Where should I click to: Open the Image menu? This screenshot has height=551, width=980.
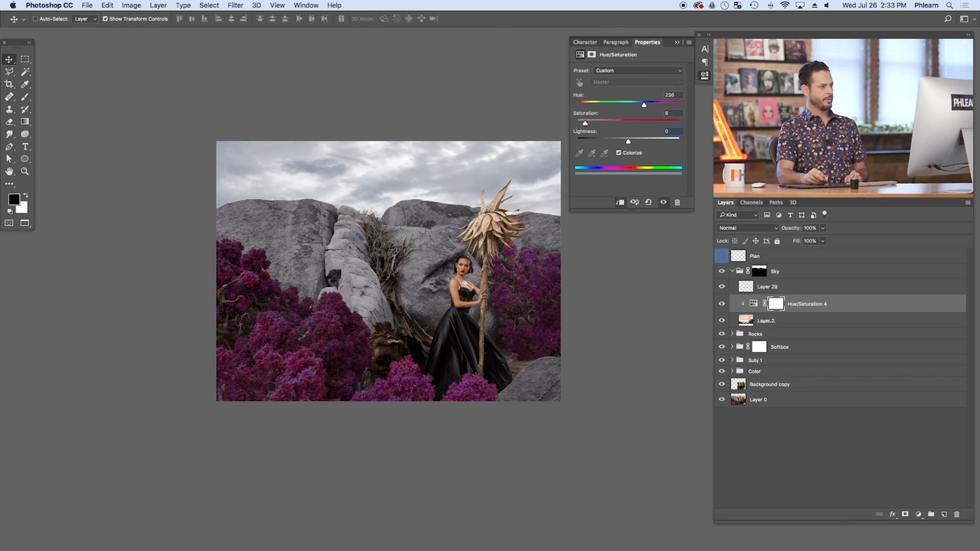pyautogui.click(x=131, y=5)
